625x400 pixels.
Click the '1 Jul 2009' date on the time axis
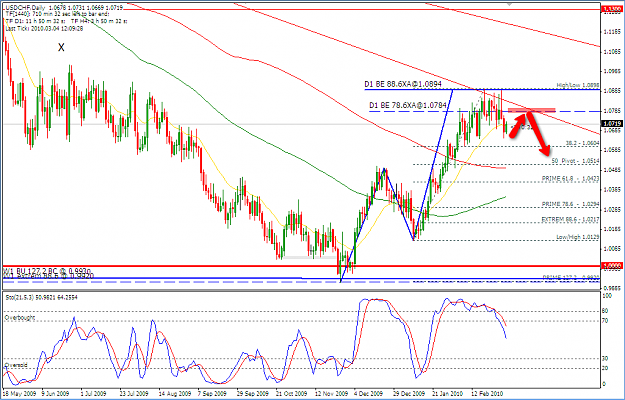pos(95,393)
